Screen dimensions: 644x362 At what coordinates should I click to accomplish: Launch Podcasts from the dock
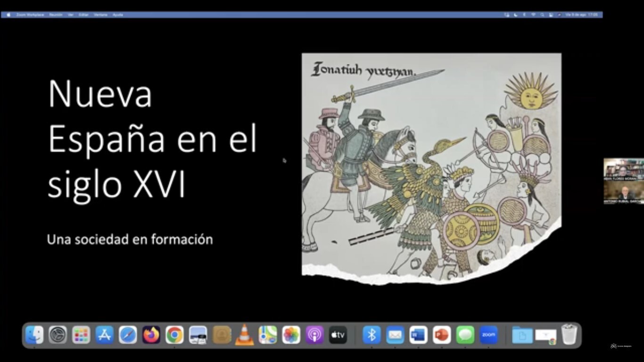click(314, 335)
